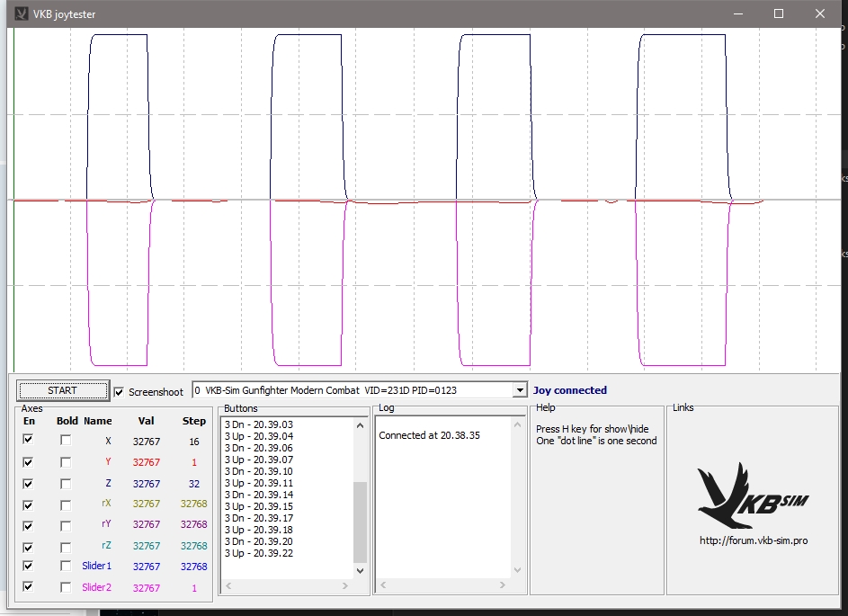Image resolution: width=848 pixels, height=616 pixels.
Task: Select the '3 Up - 20.39.07' entry
Action: pos(258,460)
